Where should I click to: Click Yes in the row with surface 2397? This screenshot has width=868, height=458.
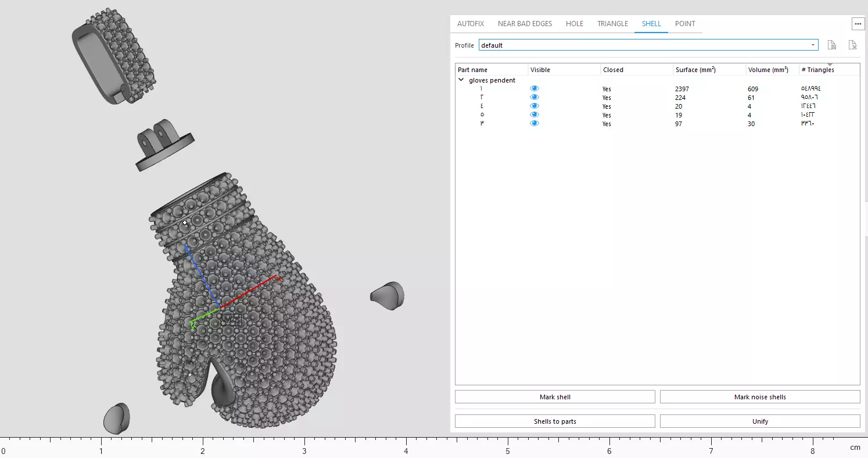[x=607, y=89]
